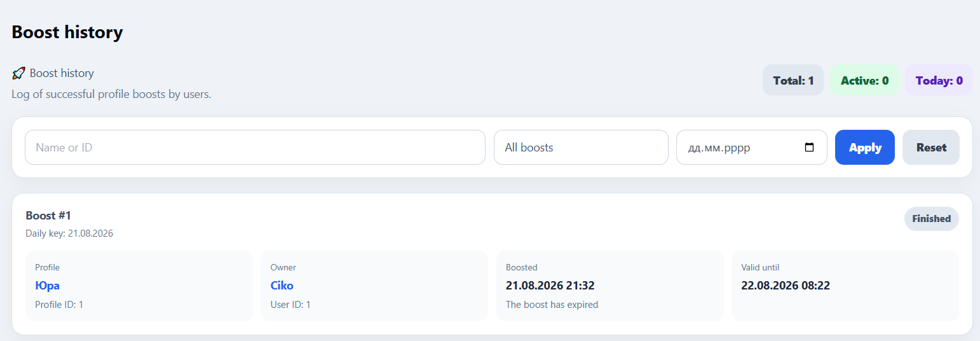Click the Total: 1 counter badge
980x341 pixels.
coord(793,80)
